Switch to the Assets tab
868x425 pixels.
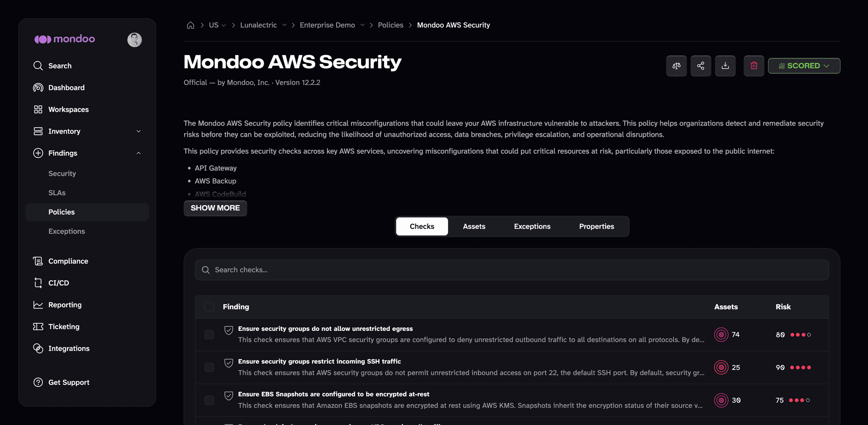click(x=474, y=226)
